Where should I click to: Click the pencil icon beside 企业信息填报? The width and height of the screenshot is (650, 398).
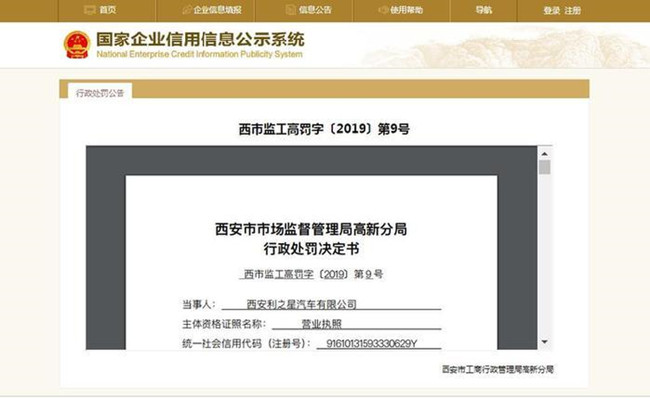pos(187,10)
